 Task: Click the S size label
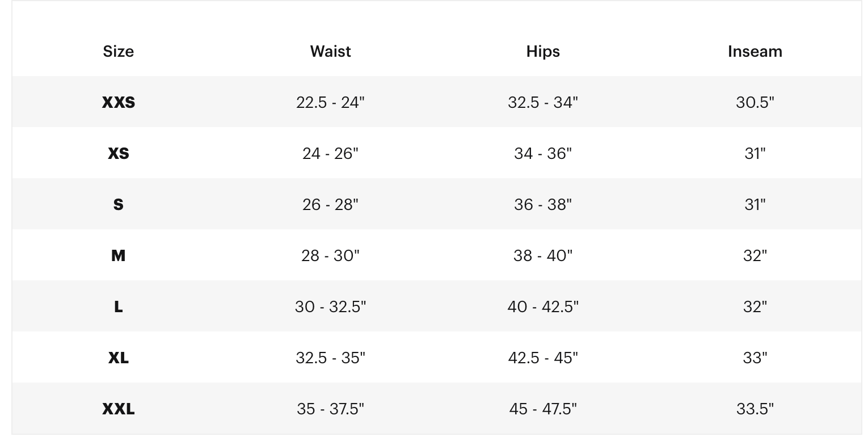coord(118,204)
